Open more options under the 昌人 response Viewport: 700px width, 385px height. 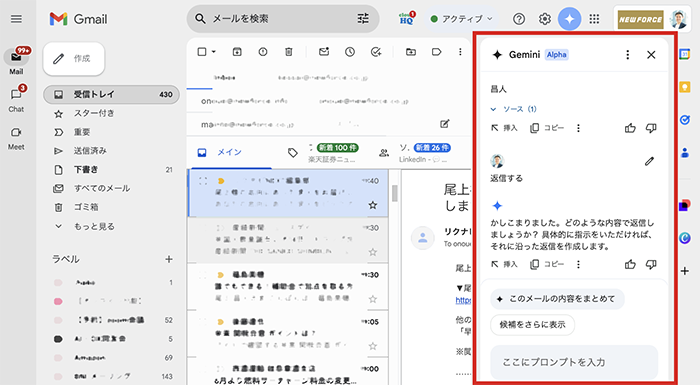578,128
